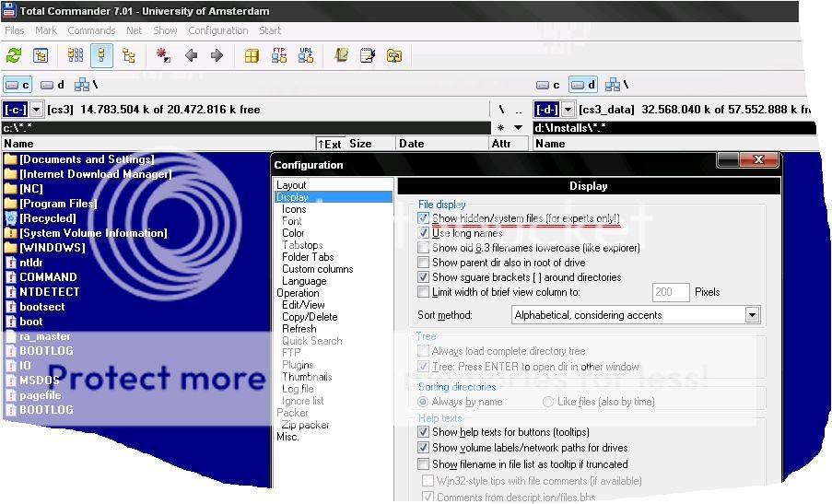Enable Show parent dir in root of drive
Screen dimensions: 832x504
pos(423,263)
